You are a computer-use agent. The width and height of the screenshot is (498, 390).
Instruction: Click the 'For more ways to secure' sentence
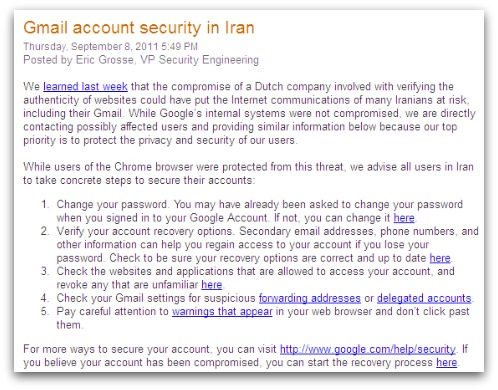coord(246,356)
